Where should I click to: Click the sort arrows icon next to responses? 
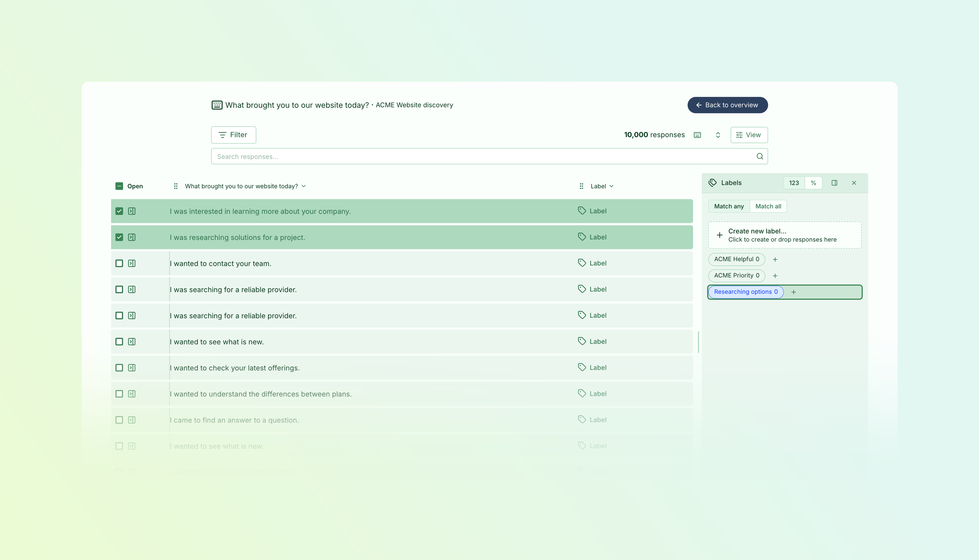718,135
